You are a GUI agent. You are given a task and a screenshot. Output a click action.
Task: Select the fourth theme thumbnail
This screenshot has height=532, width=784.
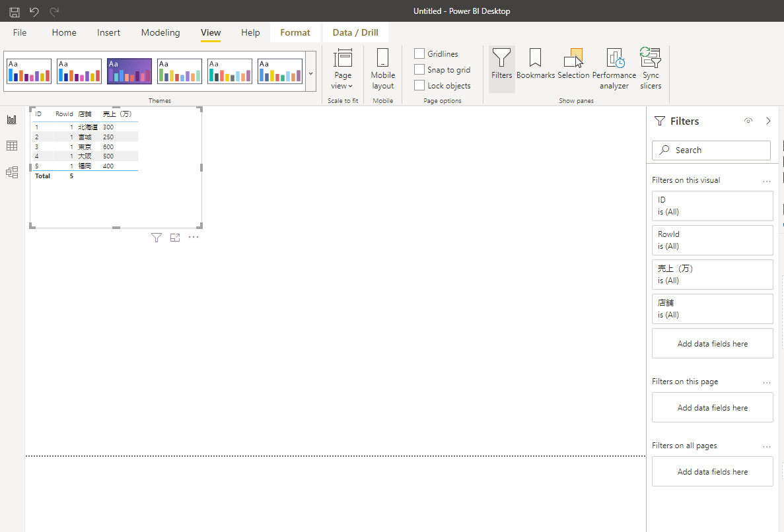click(180, 71)
